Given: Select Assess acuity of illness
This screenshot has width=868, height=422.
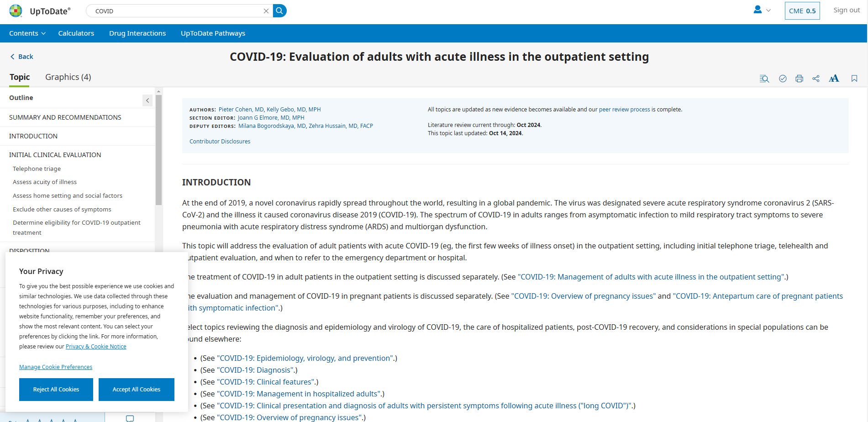Looking at the screenshot, I should tap(45, 182).
